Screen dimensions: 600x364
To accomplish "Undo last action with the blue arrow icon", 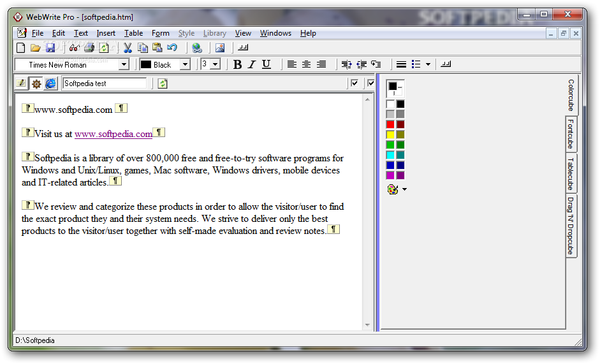I will (x=172, y=48).
